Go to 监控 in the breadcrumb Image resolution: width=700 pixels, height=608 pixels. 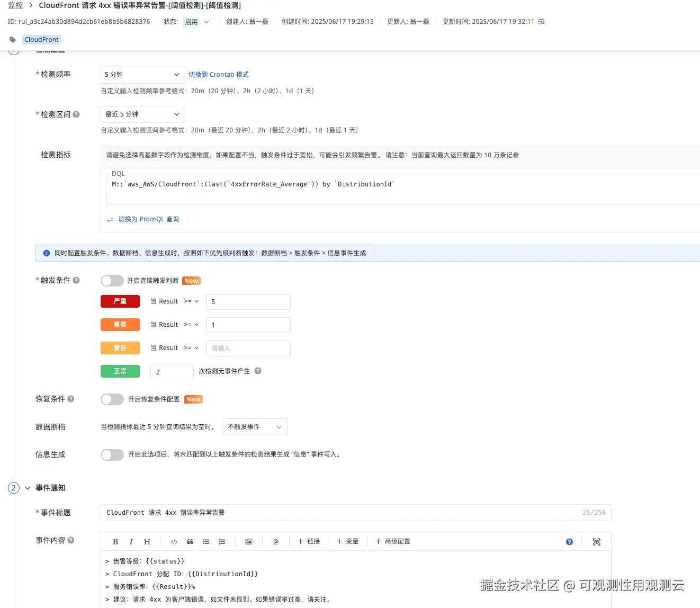[15, 5]
